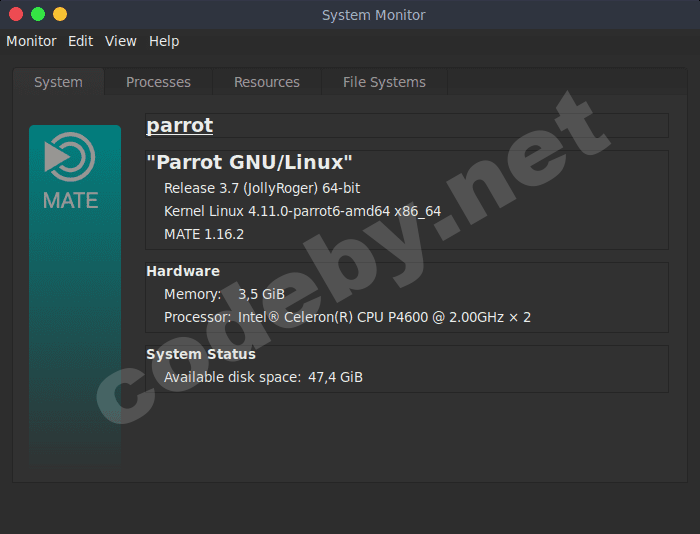Click the "Parrot GNU/Linux" heading
The image size is (700, 534).
[x=249, y=162]
